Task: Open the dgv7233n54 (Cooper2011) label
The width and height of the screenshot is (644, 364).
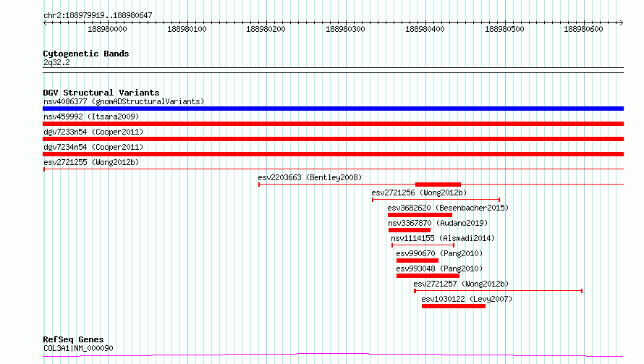Action: tap(93, 132)
